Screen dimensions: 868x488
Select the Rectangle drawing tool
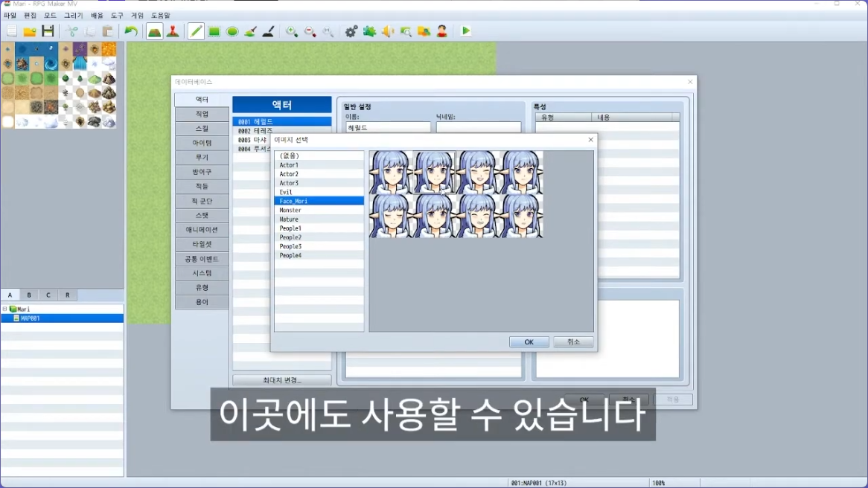[x=214, y=31]
